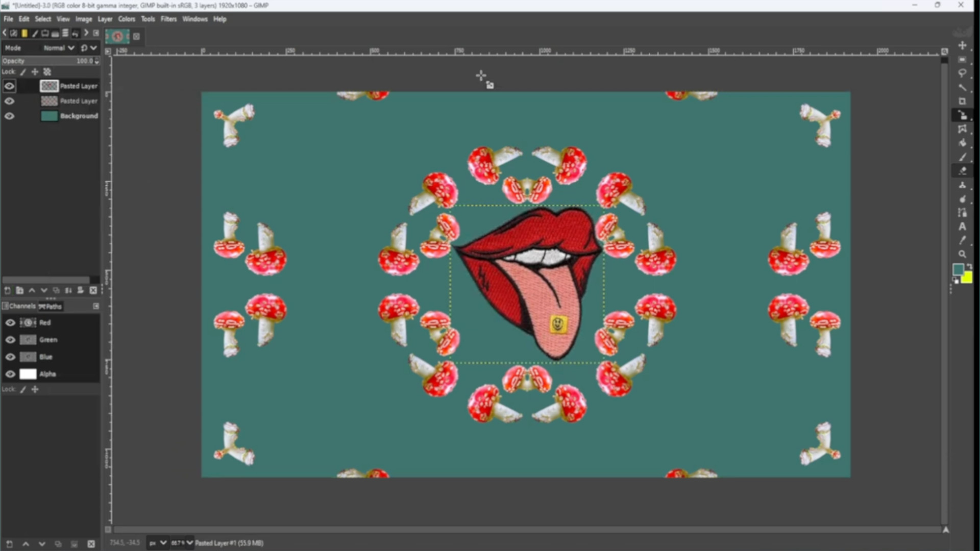Select the Paths tool

(x=962, y=213)
